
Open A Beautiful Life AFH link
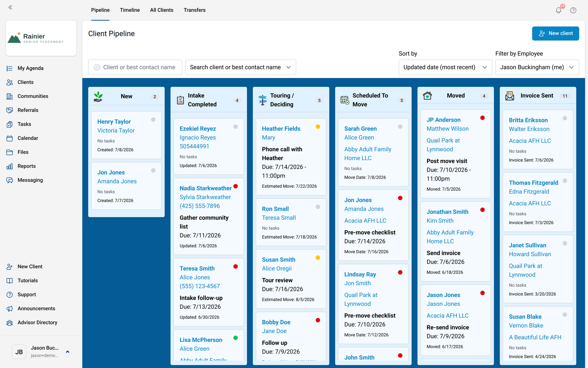pyautogui.click(x=535, y=337)
